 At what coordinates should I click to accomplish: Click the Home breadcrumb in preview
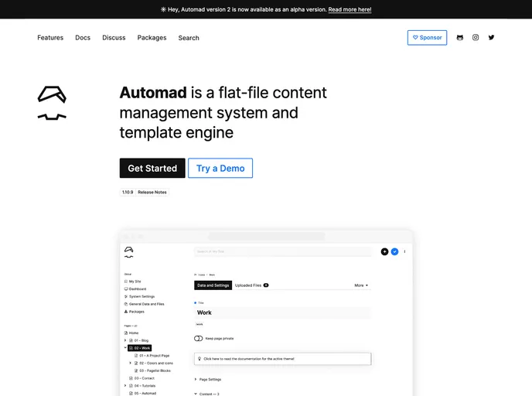click(202, 275)
